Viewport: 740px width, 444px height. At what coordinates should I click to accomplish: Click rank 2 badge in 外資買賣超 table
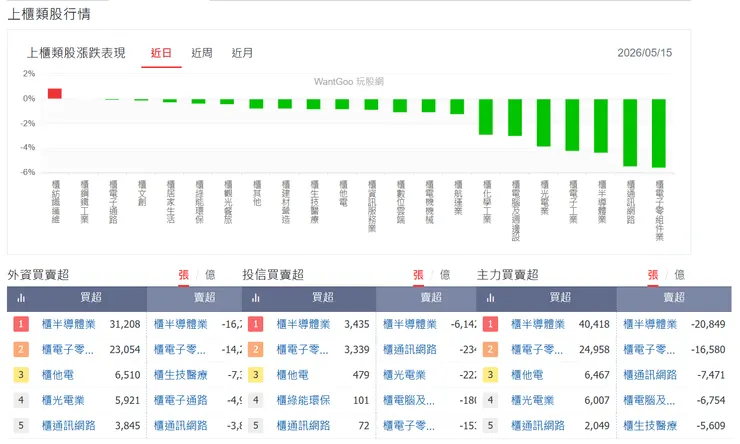pyautogui.click(x=21, y=350)
